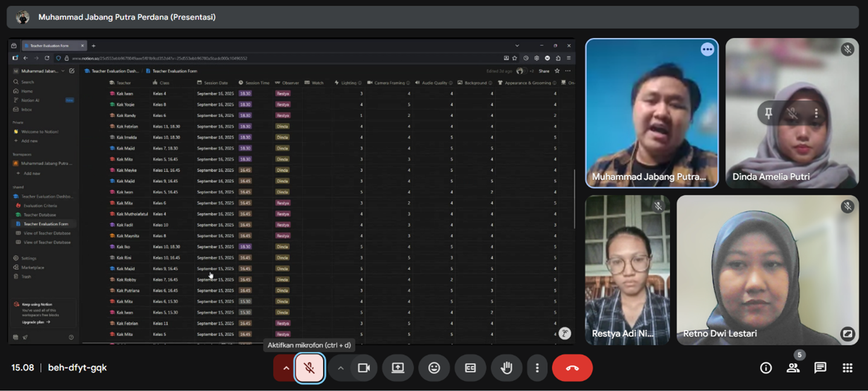The height and width of the screenshot is (391, 868).
Task: Click the present screen icon
Action: click(398, 368)
